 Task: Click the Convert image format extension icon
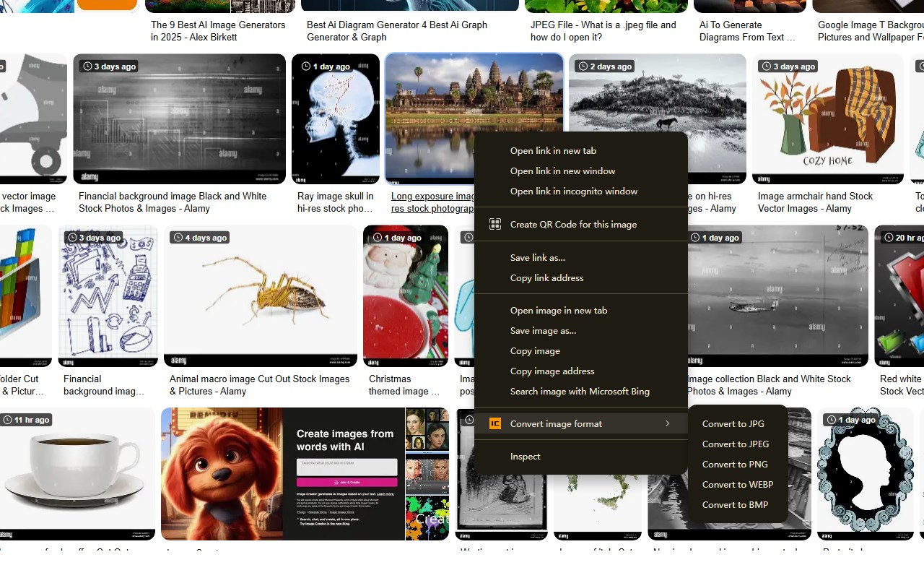click(495, 423)
